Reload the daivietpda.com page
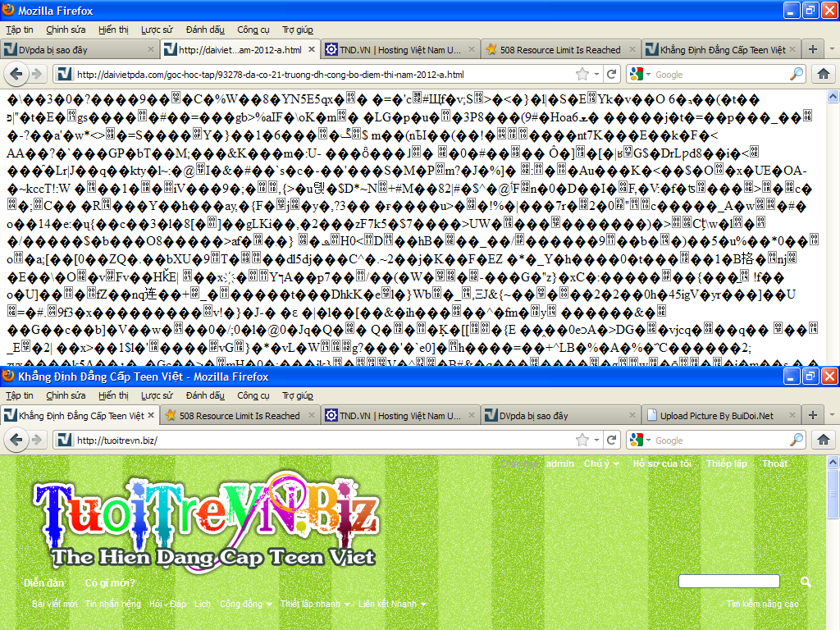 [x=611, y=74]
